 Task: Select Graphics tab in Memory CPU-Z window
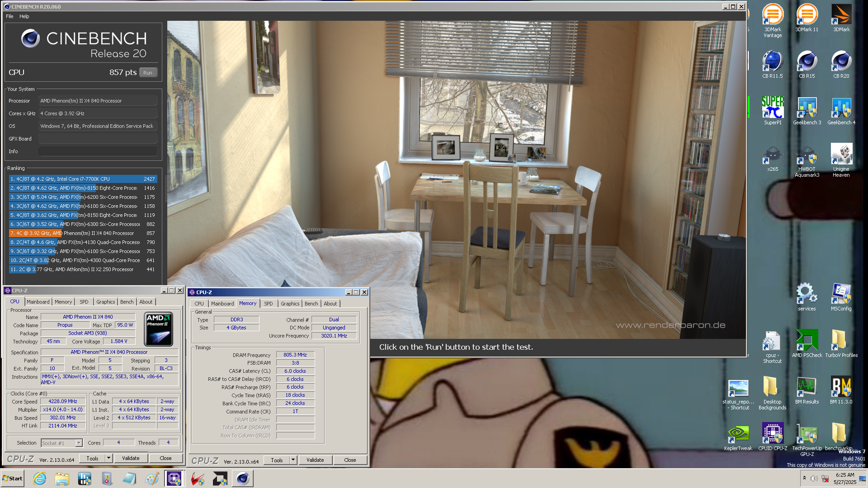coord(290,304)
